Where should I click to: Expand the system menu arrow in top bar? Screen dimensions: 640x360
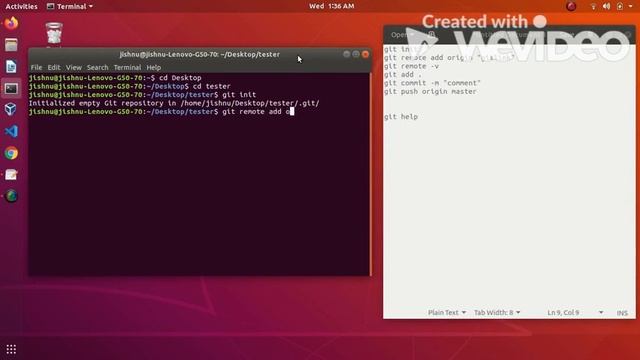click(630, 6)
